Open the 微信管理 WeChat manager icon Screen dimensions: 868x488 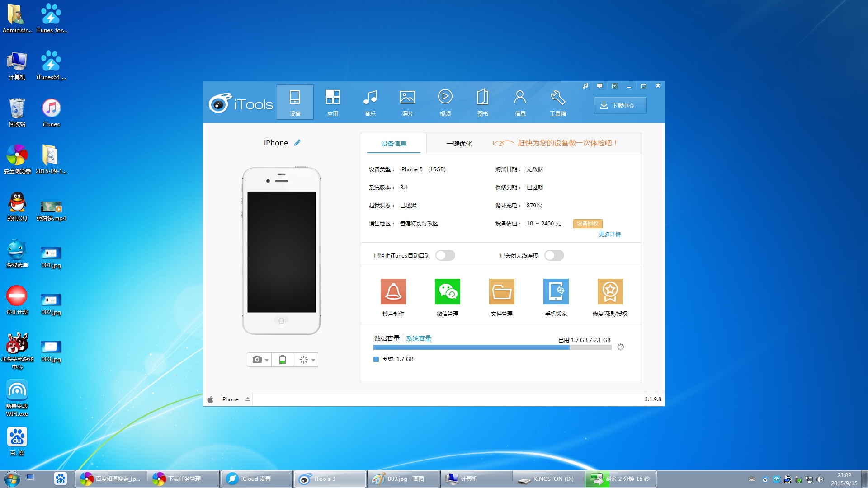point(447,291)
